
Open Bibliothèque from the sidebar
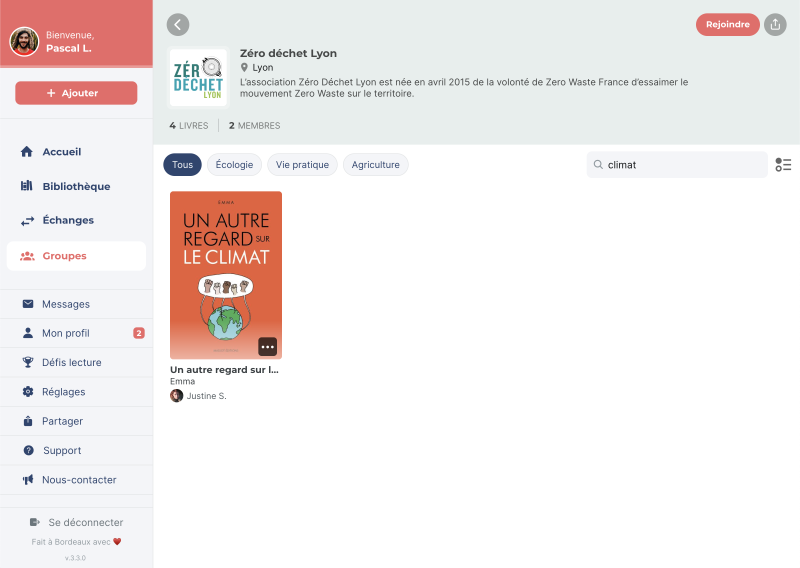(76, 186)
